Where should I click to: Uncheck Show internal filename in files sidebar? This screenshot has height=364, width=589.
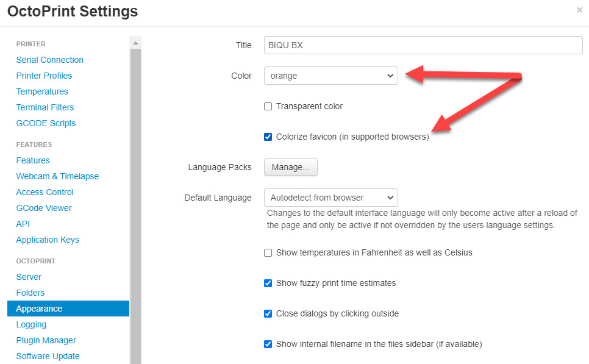268,344
